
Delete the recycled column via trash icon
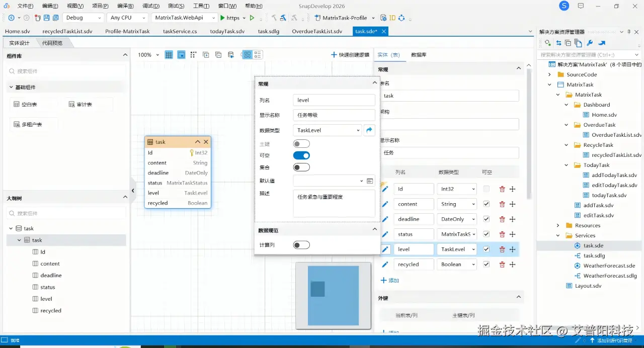point(502,265)
